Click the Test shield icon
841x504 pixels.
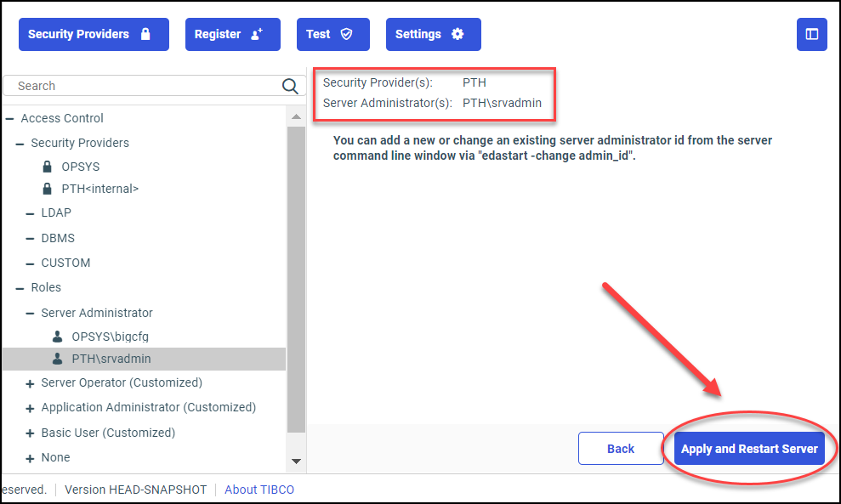[x=346, y=34]
